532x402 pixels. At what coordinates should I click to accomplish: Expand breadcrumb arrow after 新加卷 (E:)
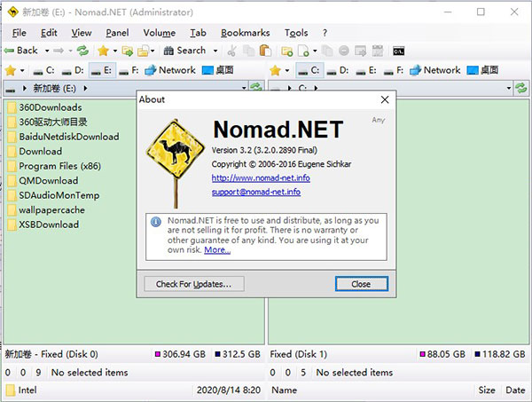tap(85, 88)
